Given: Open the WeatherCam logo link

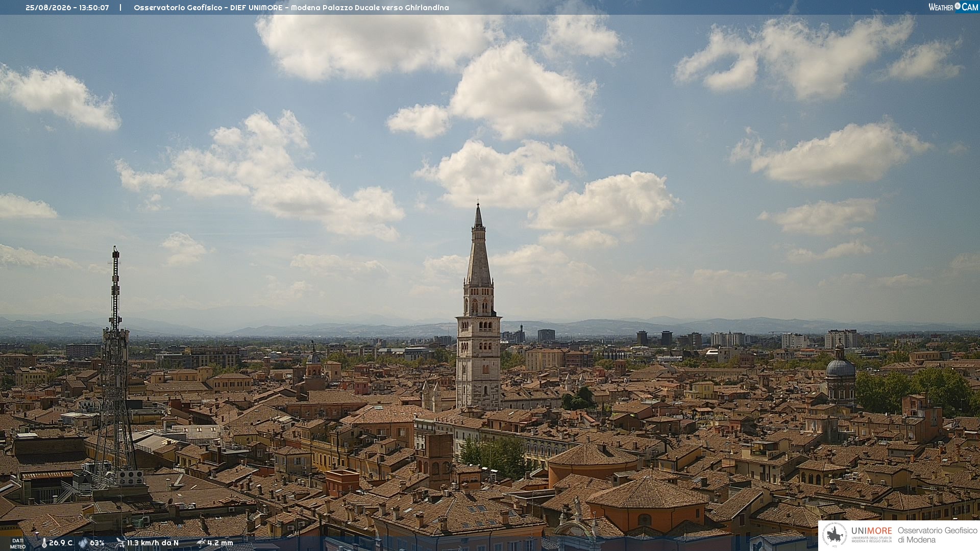Looking at the screenshot, I should click(953, 7).
